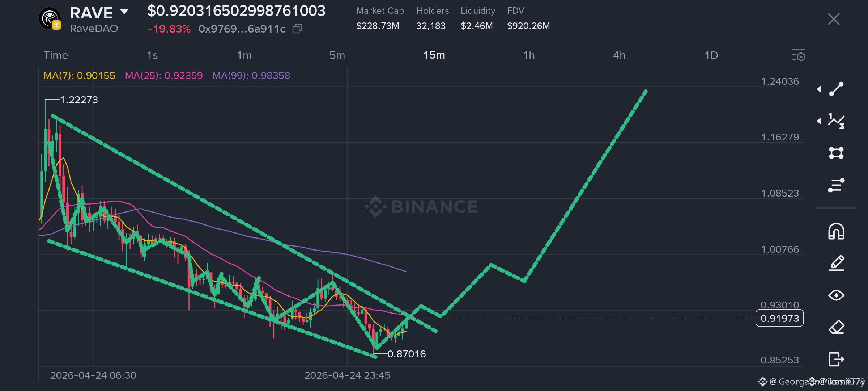Switch to the Time chart view
Viewport: 868px width, 391px height.
point(56,55)
